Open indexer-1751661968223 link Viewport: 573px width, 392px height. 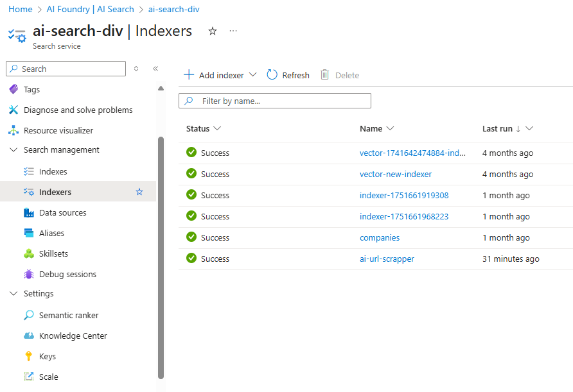(404, 216)
